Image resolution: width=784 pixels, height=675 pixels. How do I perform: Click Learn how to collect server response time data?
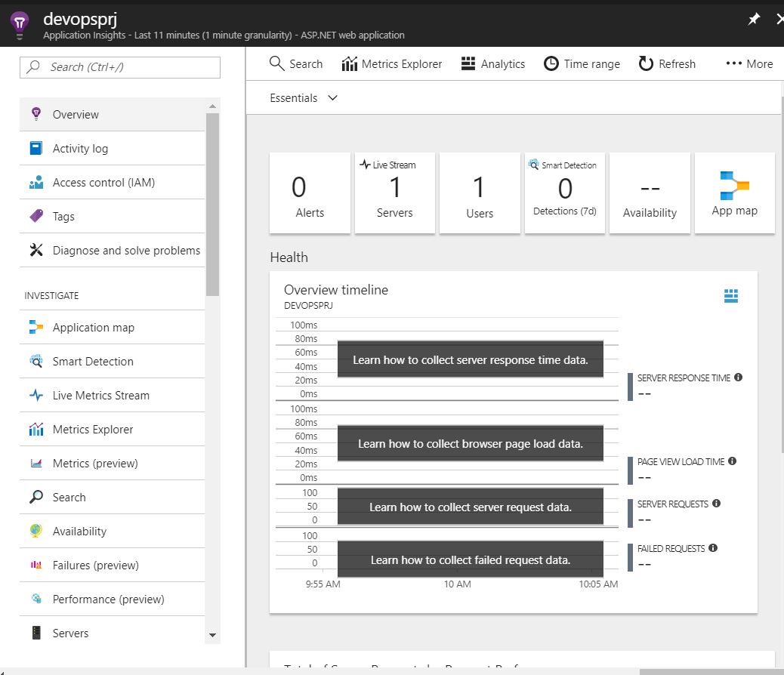coord(471,359)
